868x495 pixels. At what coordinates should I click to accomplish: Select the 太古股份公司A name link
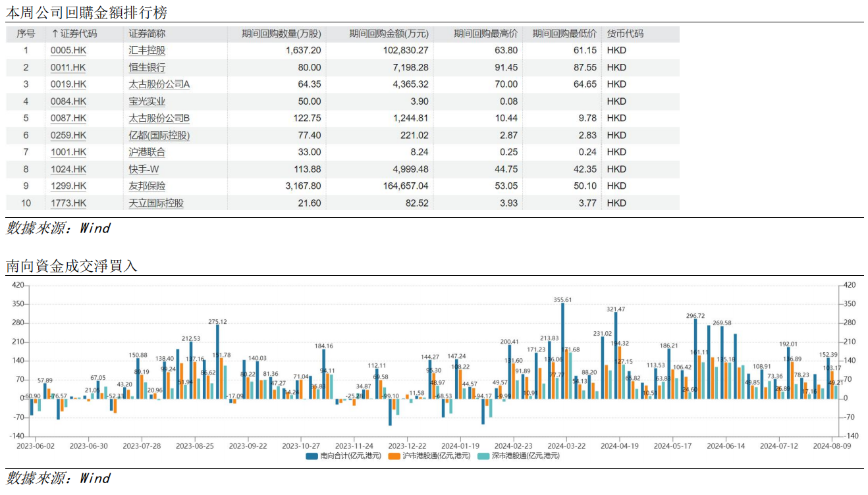coord(159,84)
